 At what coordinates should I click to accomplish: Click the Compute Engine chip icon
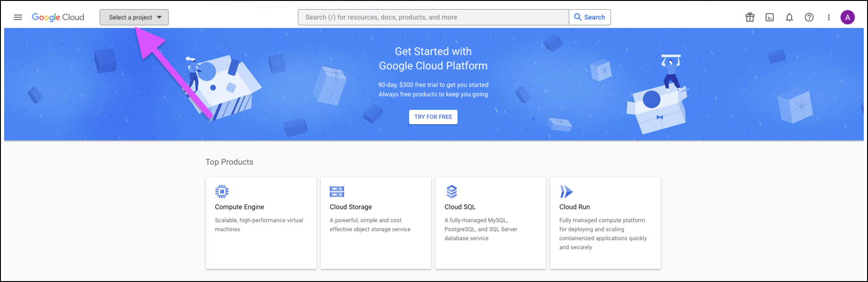(x=222, y=191)
